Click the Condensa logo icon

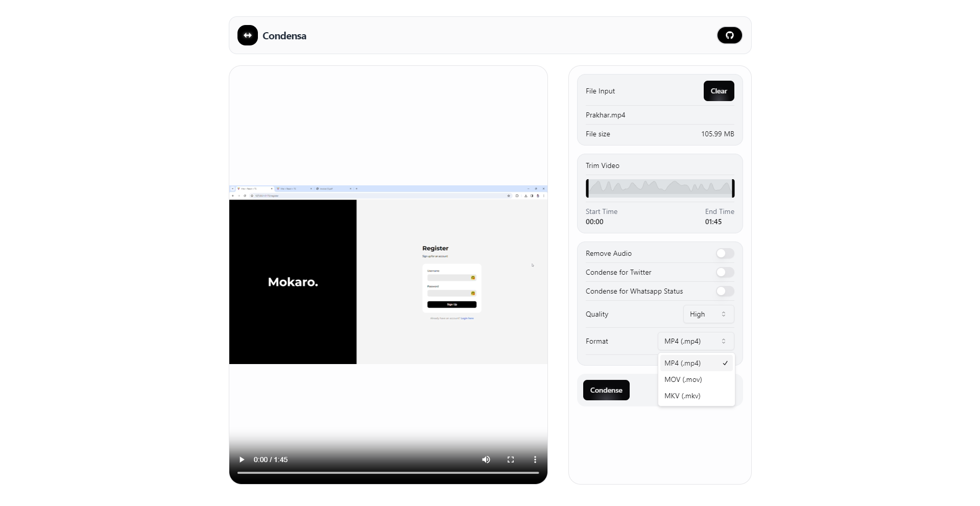[248, 35]
